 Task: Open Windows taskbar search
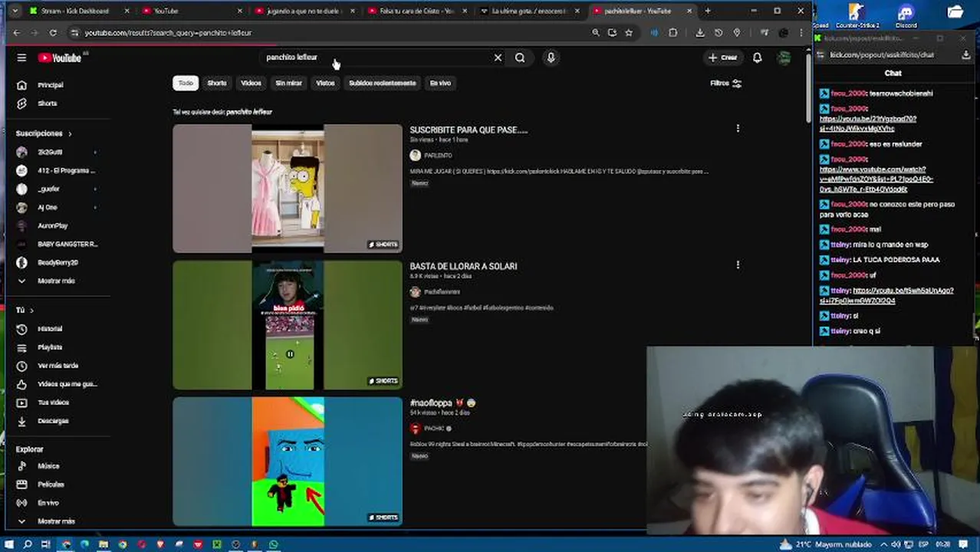28,544
